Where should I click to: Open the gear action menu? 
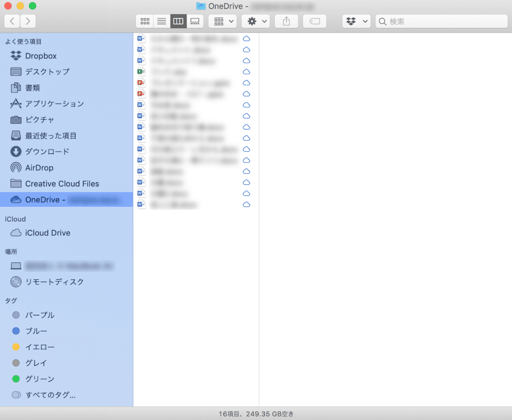click(256, 21)
